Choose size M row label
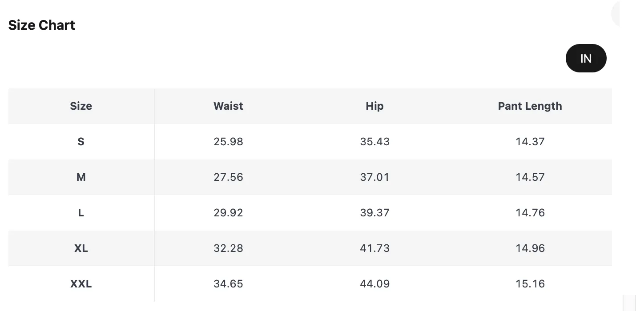This screenshot has width=644, height=311. [81, 177]
